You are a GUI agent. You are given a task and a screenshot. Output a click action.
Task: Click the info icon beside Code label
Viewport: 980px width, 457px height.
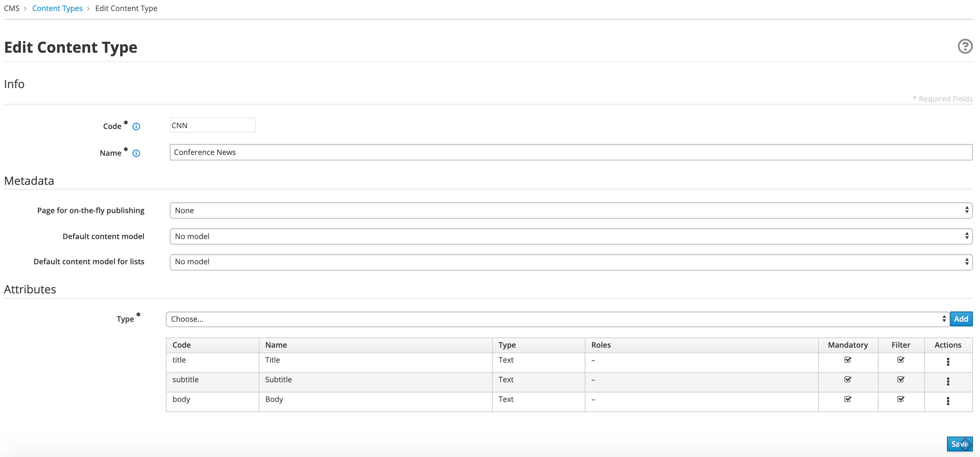click(x=136, y=127)
